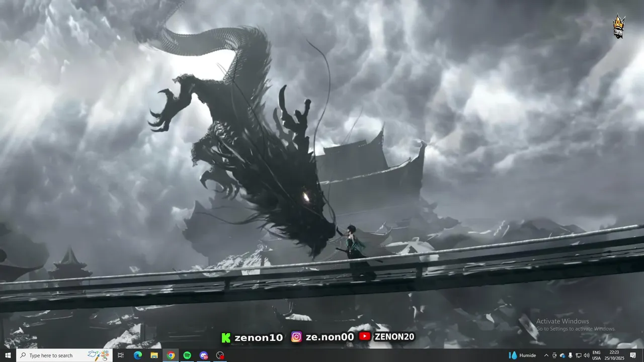Viewport: 644px width, 362px height.
Task: Open the Action Center notifications
Action: (633, 355)
